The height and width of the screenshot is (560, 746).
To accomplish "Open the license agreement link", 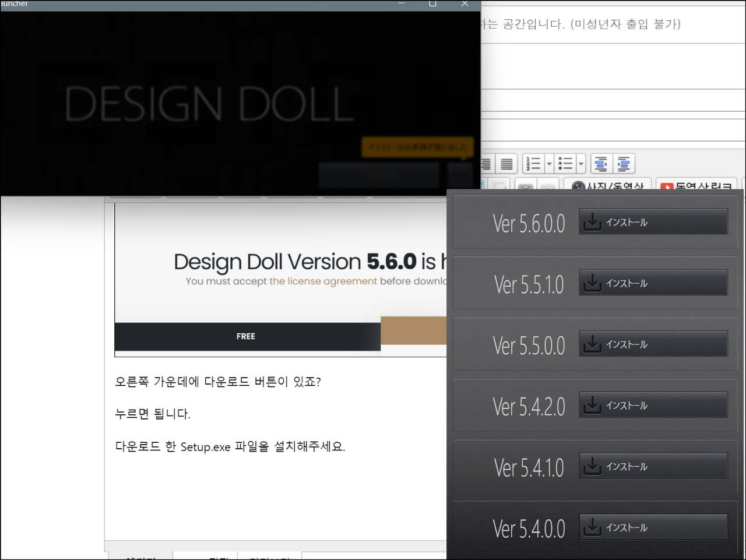I will pyautogui.click(x=323, y=281).
